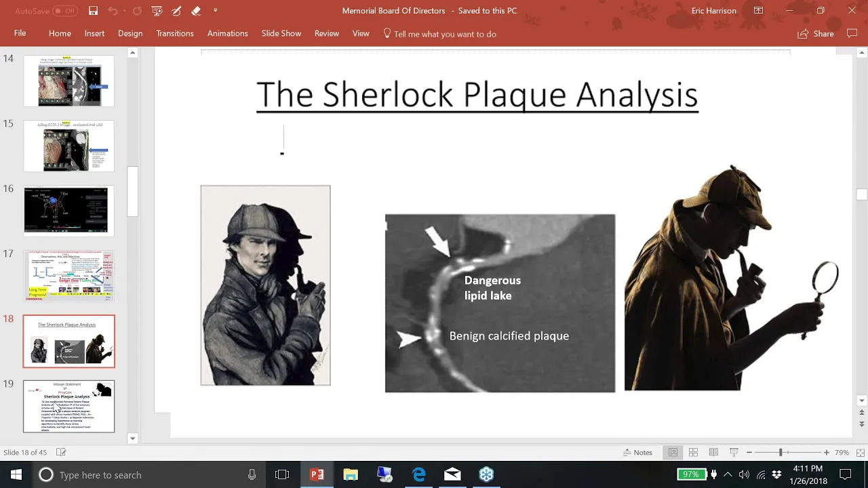Click thumbnail pane scroll up arrow
The image size is (868, 488).
(x=133, y=53)
